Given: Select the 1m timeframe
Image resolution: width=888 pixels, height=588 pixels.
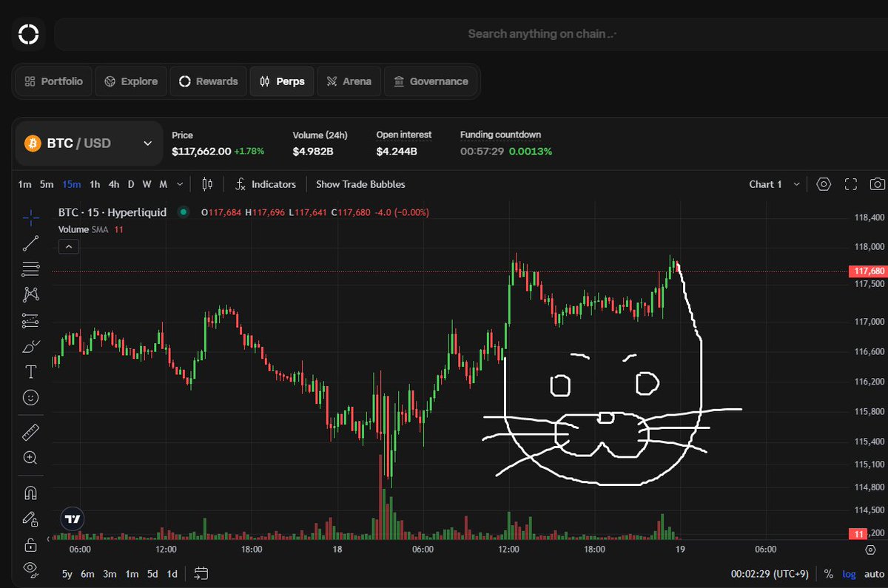Looking at the screenshot, I should [25, 184].
